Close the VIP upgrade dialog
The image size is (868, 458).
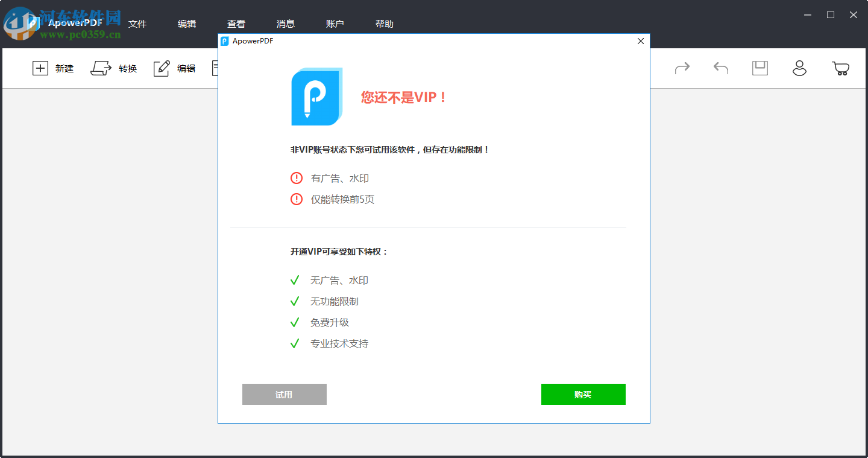pos(640,41)
